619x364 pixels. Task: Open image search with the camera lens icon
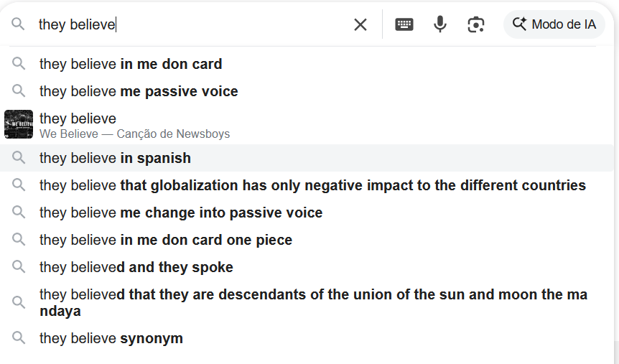(x=475, y=24)
